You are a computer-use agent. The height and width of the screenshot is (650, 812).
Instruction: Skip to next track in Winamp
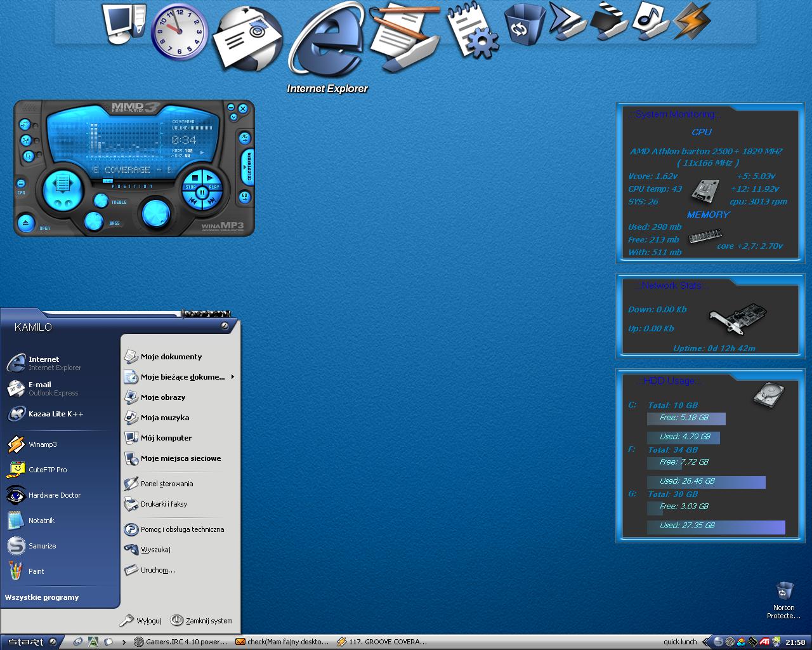212,201
